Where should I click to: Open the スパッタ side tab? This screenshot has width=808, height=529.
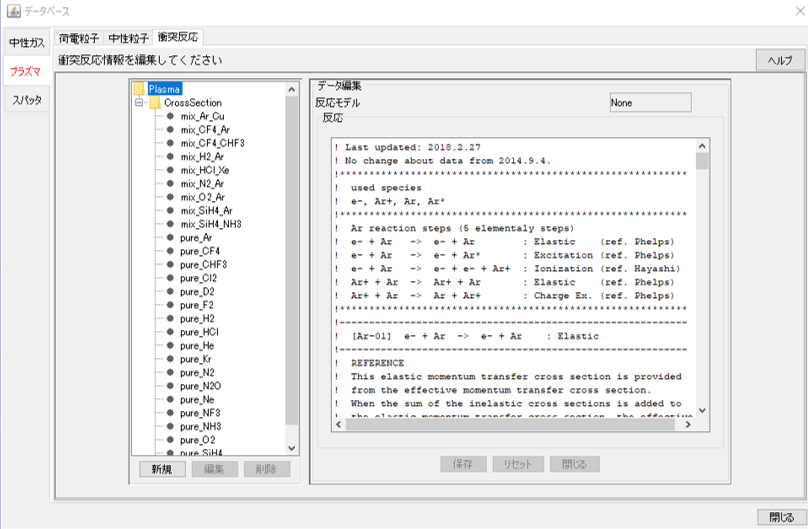point(27,100)
